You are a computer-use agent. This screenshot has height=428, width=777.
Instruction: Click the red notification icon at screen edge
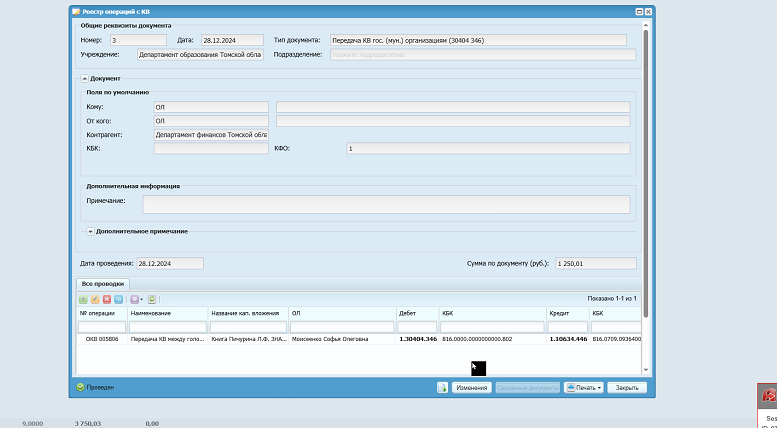click(769, 395)
